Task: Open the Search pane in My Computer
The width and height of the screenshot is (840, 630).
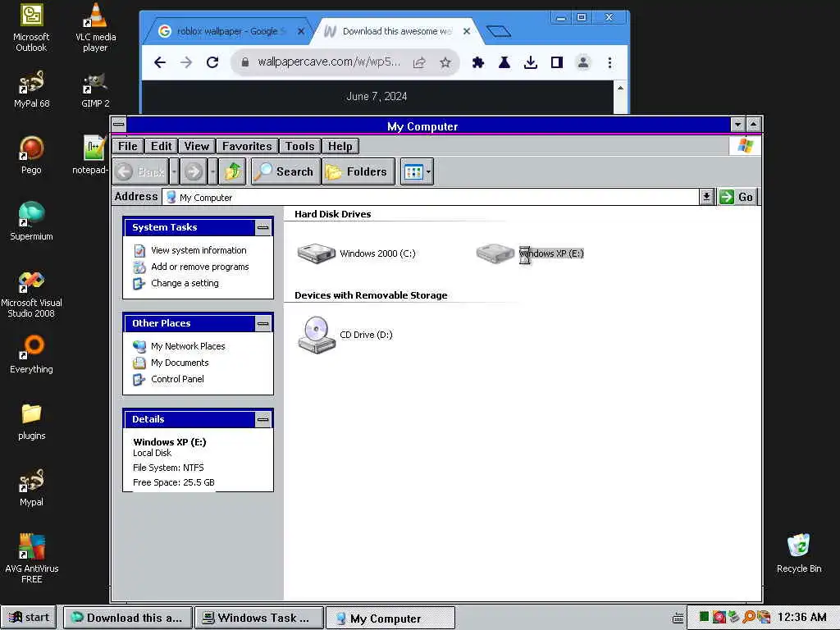Action: [x=285, y=171]
